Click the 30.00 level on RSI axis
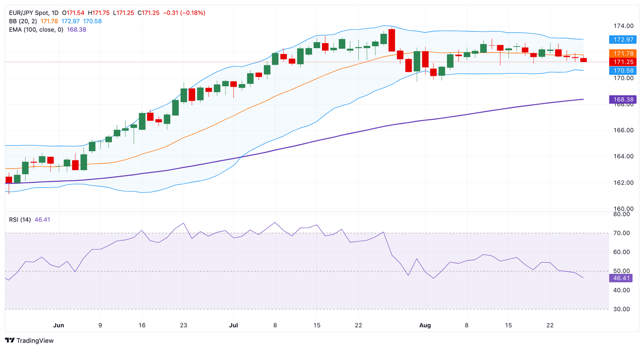644x349 pixels. point(621,309)
